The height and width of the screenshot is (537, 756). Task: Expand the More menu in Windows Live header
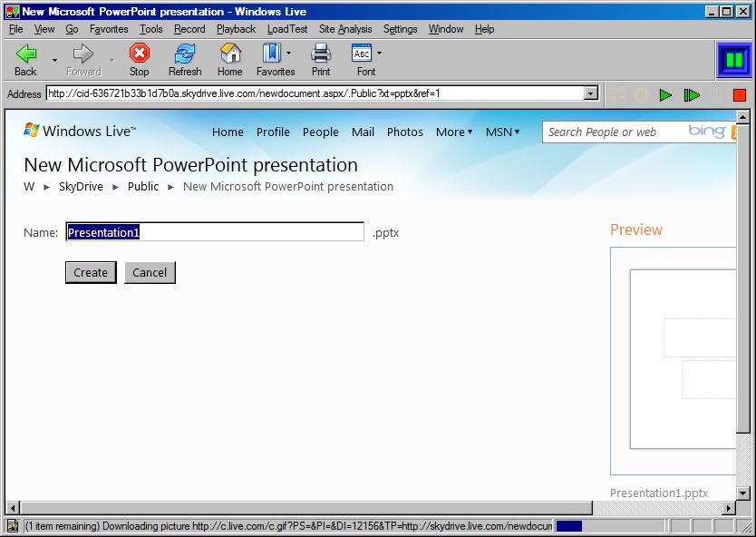(454, 132)
